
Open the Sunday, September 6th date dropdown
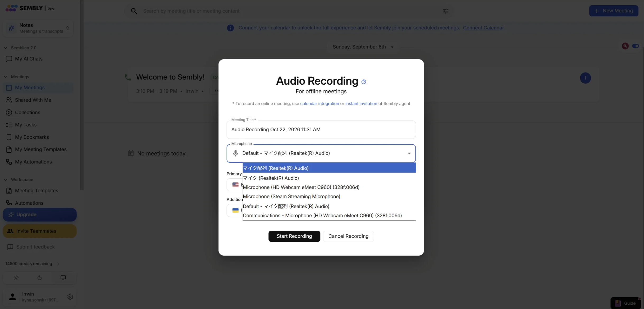(363, 47)
